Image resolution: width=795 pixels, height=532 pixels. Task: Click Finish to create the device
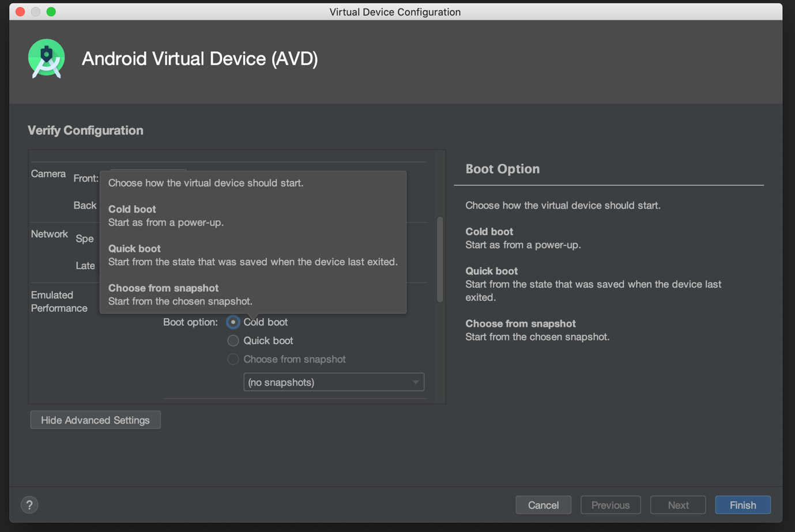743,505
